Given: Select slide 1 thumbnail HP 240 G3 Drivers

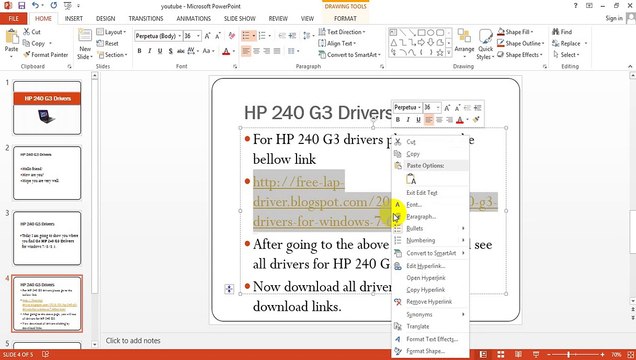Looking at the screenshot, I should click(47, 108).
